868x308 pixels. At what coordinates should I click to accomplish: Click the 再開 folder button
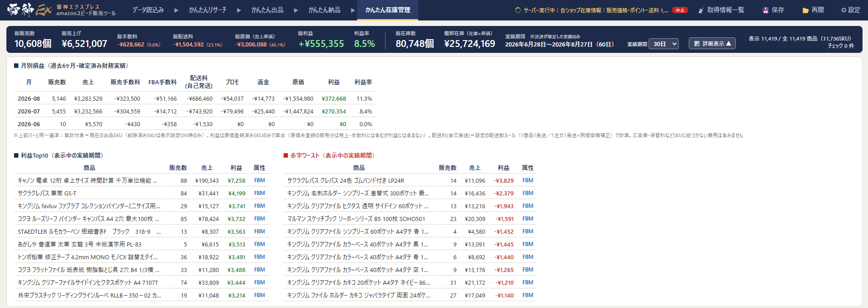[x=813, y=10]
